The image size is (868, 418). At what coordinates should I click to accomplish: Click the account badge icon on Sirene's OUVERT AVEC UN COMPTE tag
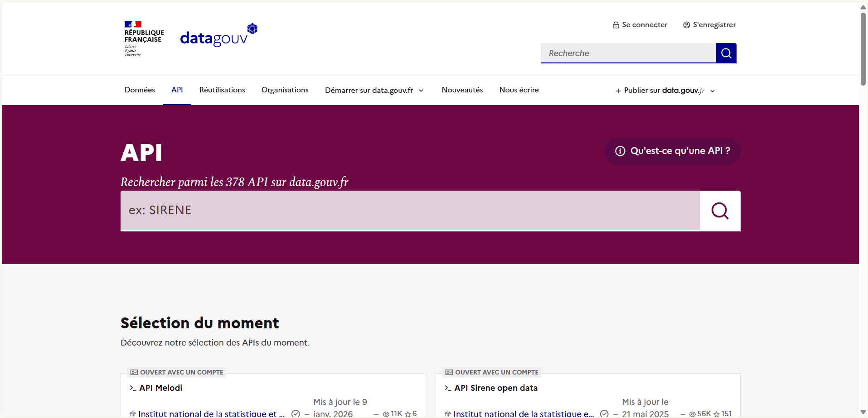point(449,372)
